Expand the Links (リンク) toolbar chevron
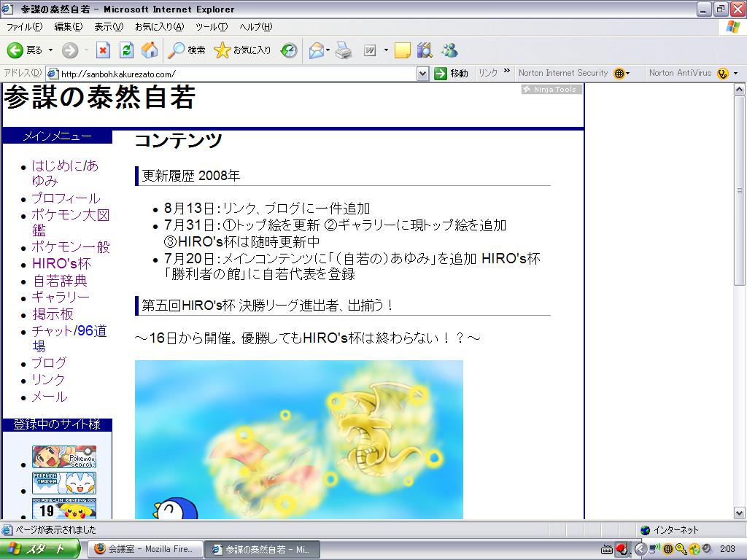Screen dimensions: 747x560 click(507, 71)
